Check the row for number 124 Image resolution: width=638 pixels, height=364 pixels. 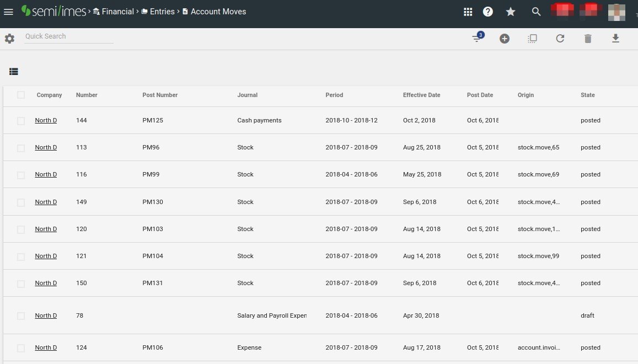(x=21, y=348)
